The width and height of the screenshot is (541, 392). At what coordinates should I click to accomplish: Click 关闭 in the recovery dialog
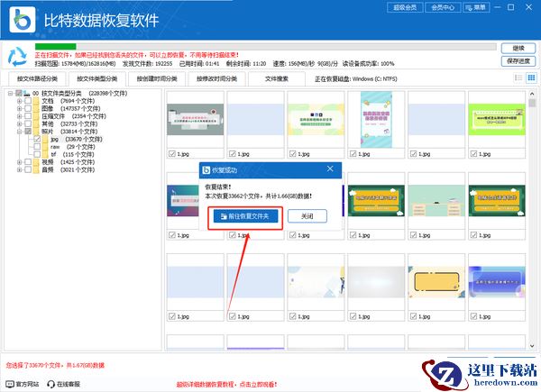[307, 216]
